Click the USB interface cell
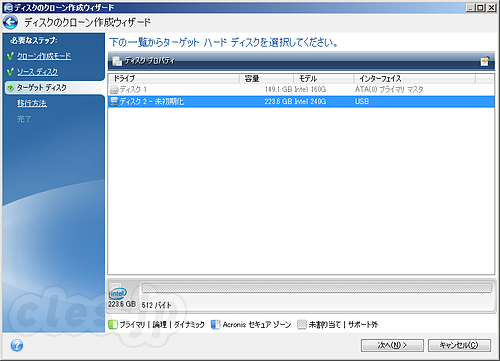The height and width of the screenshot is (361, 500). [x=362, y=101]
